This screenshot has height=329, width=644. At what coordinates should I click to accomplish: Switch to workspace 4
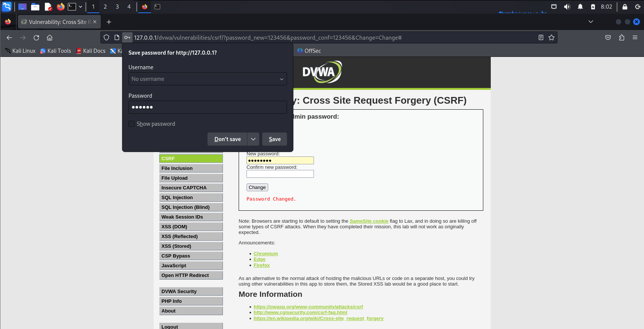[129, 7]
